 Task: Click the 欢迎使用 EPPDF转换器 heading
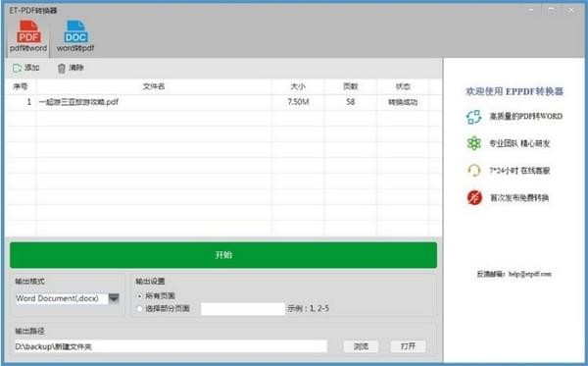click(514, 91)
